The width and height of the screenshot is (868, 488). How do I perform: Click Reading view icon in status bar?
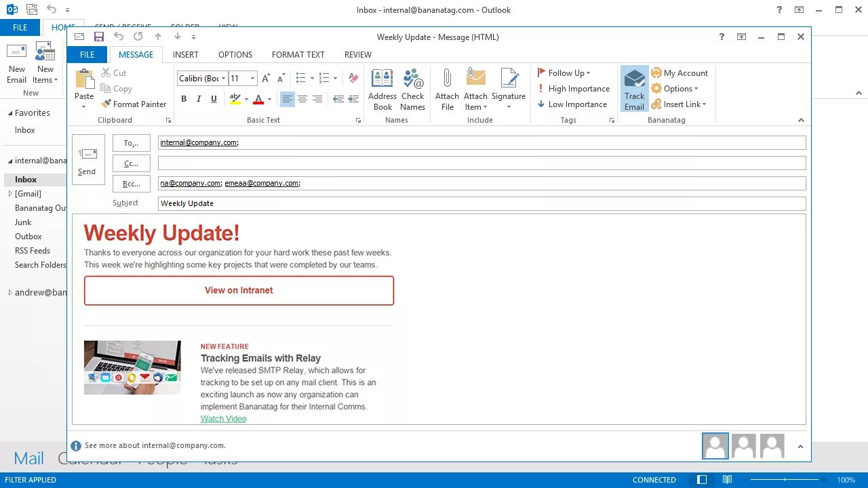[727, 480]
